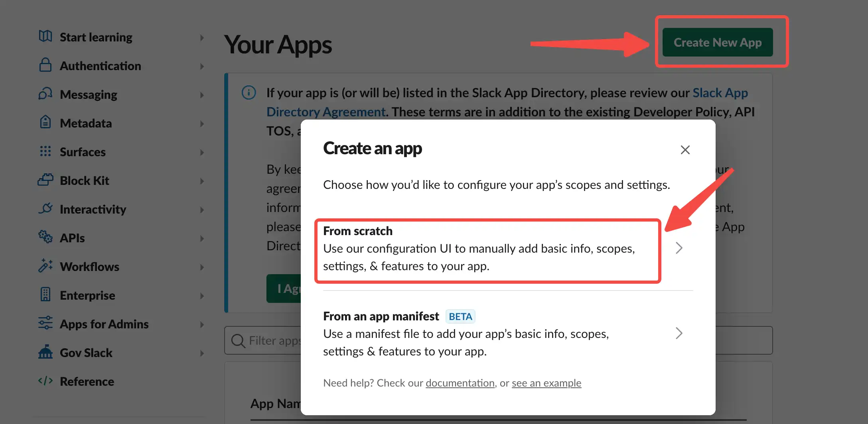
Task: Click the Gov Slack capitol icon
Action: pyautogui.click(x=45, y=351)
